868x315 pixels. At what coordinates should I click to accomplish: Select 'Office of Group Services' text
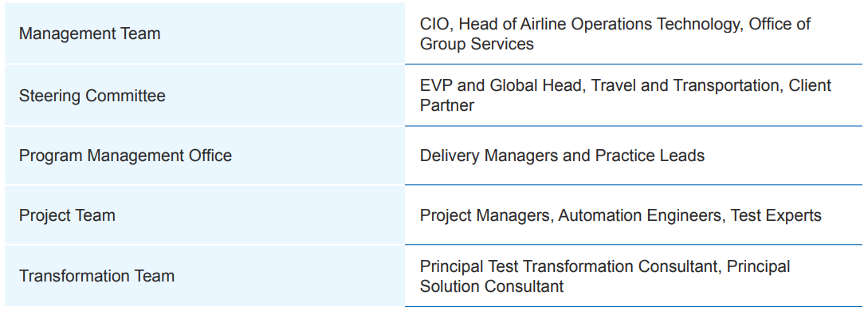click(x=615, y=33)
